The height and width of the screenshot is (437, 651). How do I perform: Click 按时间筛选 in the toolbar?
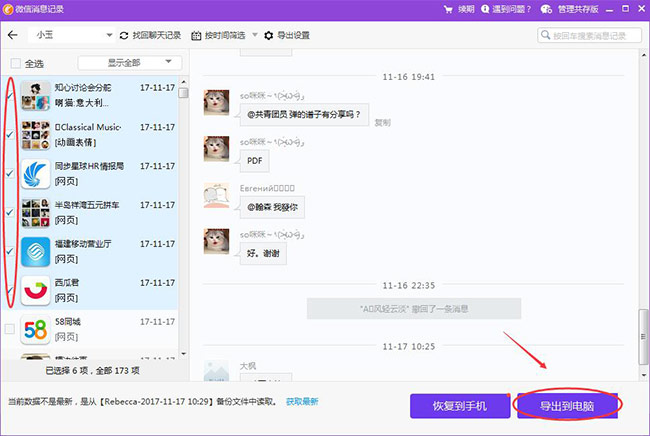pos(225,36)
